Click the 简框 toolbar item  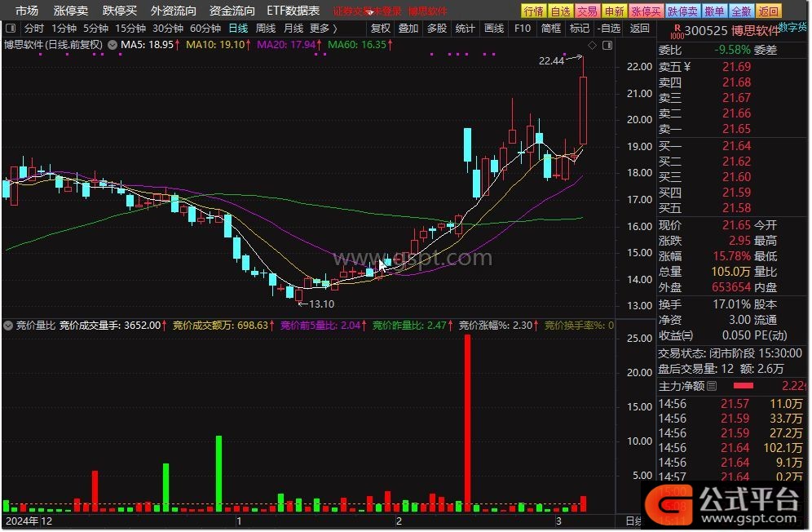click(551, 28)
